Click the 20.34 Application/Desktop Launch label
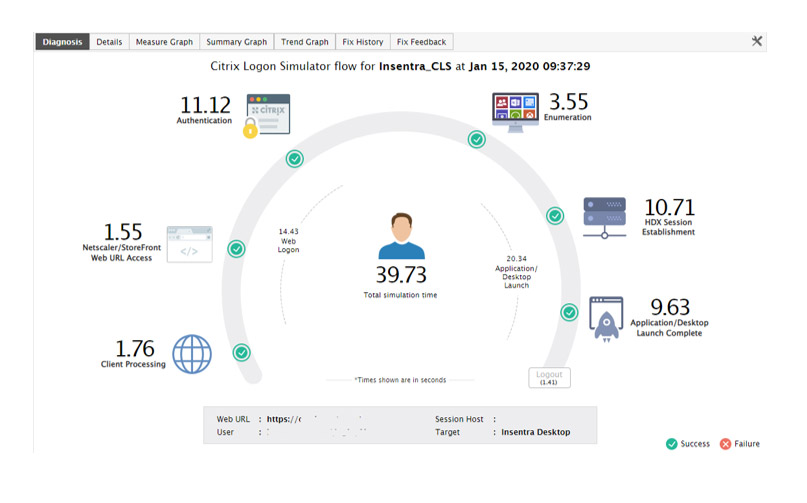Image resolution: width=807 pixels, height=503 pixels. point(516,272)
